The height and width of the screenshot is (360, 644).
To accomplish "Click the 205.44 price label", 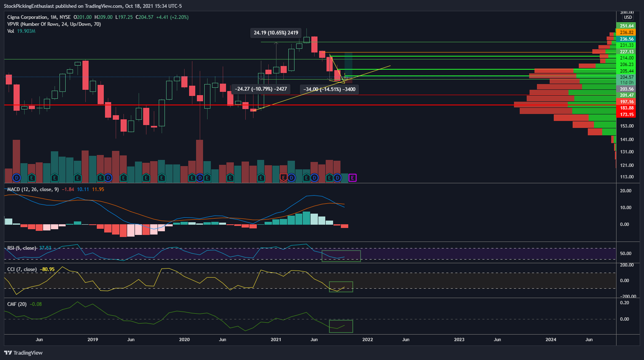I will (x=626, y=71).
